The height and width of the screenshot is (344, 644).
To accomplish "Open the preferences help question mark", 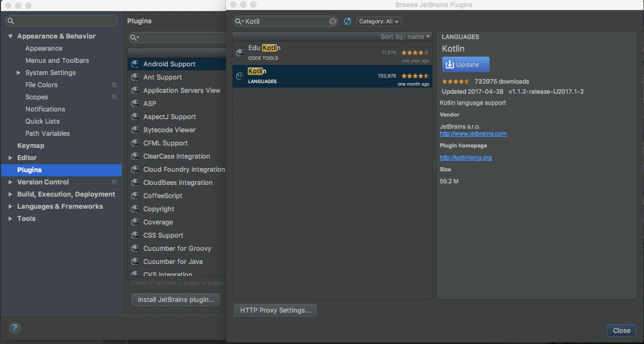I will click(15, 328).
